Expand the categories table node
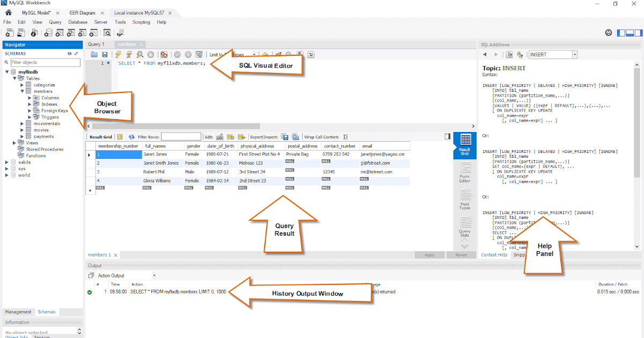This screenshot has height=338, width=644. 22,85
